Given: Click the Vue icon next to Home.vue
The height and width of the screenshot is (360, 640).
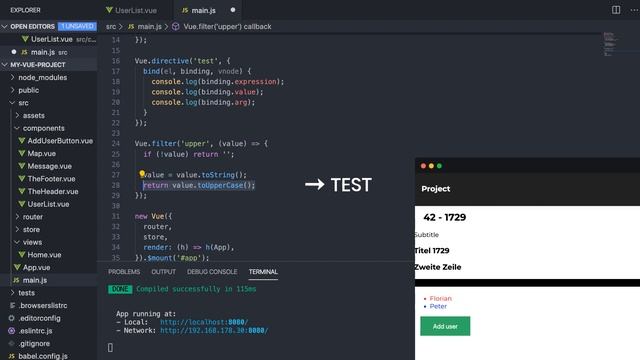Looking at the screenshot, I should [22, 255].
